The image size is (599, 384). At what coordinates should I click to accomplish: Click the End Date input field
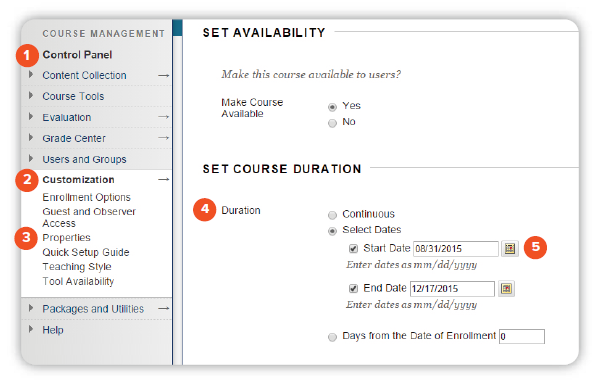[452, 288]
